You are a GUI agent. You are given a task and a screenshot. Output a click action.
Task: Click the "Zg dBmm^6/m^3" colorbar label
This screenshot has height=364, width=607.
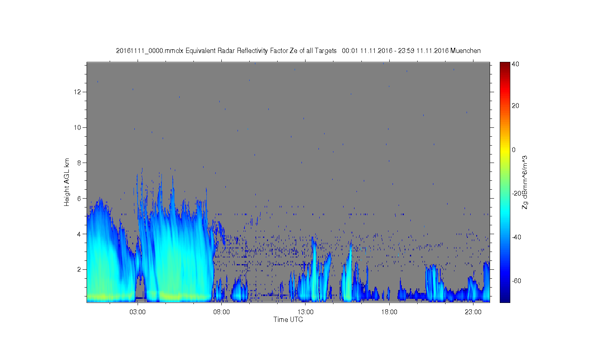[525, 182]
